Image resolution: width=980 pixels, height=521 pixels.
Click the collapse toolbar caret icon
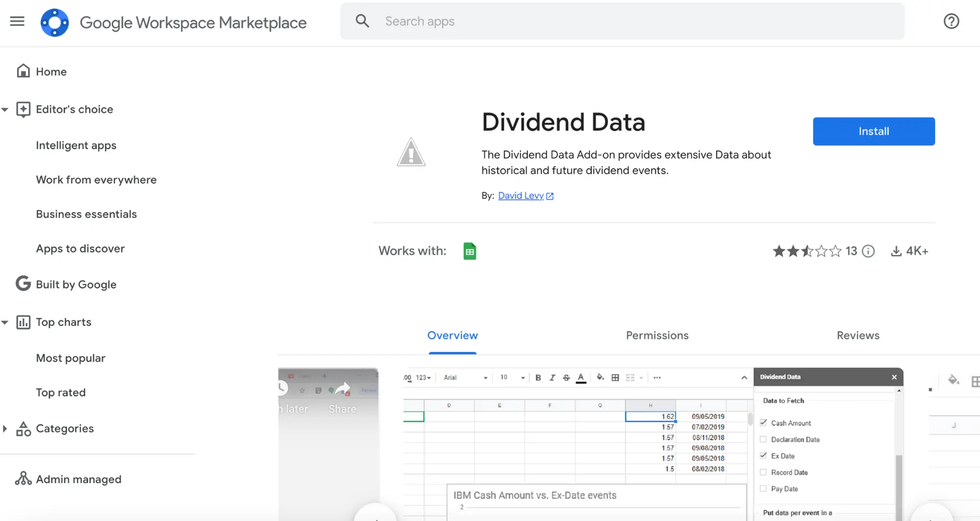(744, 377)
